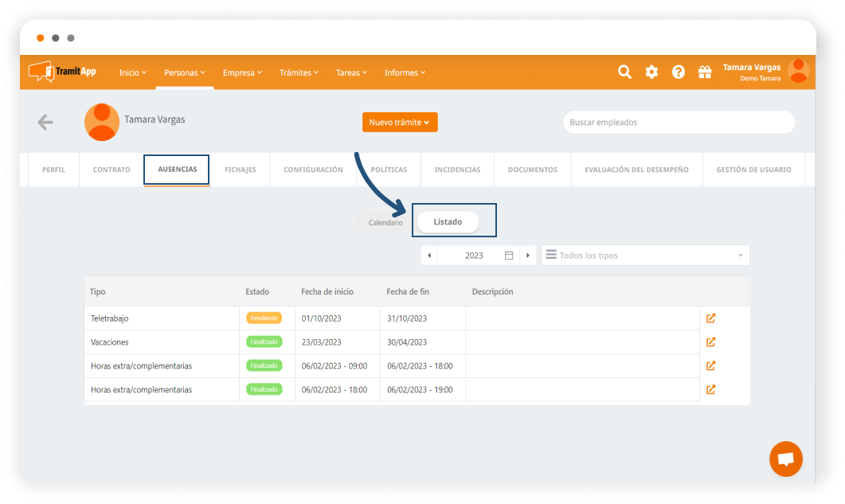This screenshot has height=504, width=845.
Task: Open settings gear icon
Action: (x=651, y=72)
